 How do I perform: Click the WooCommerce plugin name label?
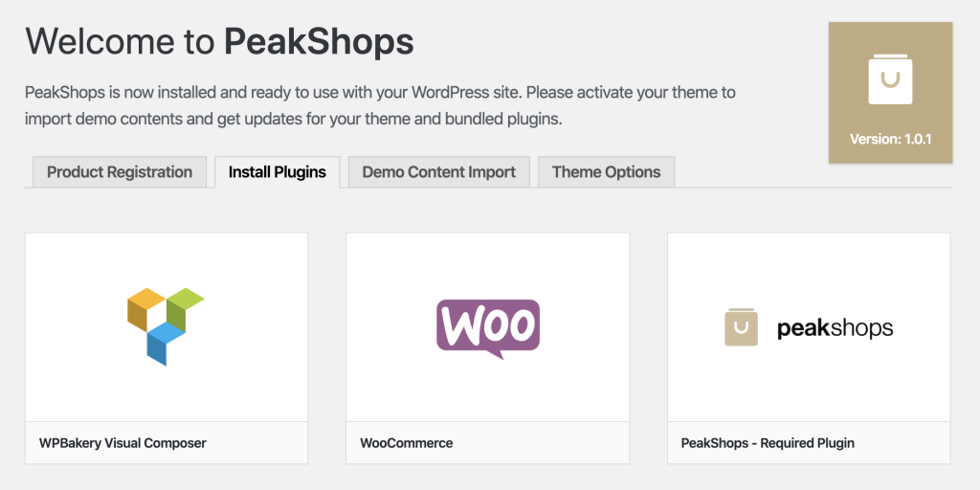click(x=407, y=443)
